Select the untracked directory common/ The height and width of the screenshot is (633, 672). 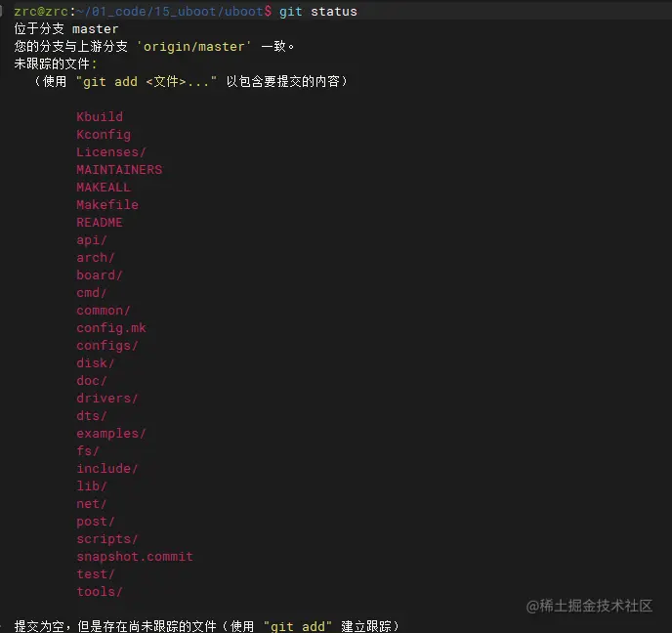tap(104, 310)
